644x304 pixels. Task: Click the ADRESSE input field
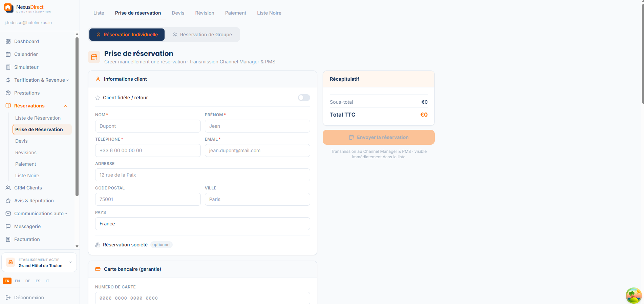coord(202,175)
